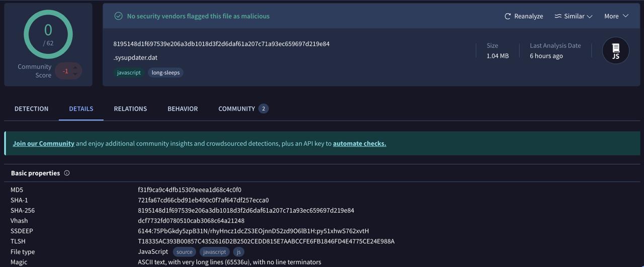The image size is (644, 267).
Task: Click the 'Magic' row label
Action: point(19,262)
